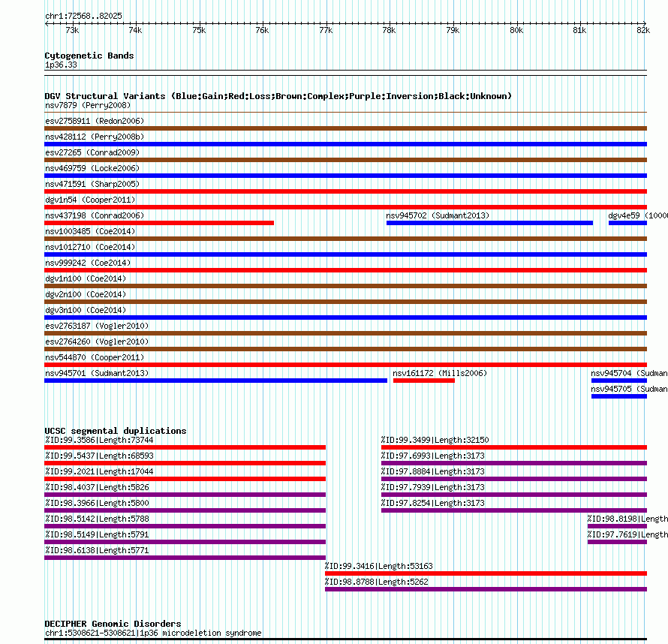Select the nsv471591 (Sharp2005) variant
The image size is (668, 644).
[x=92, y=184]
